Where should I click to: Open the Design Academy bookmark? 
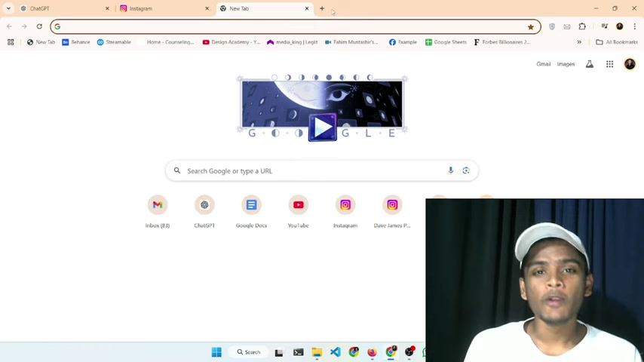click(x=232, y=42)
